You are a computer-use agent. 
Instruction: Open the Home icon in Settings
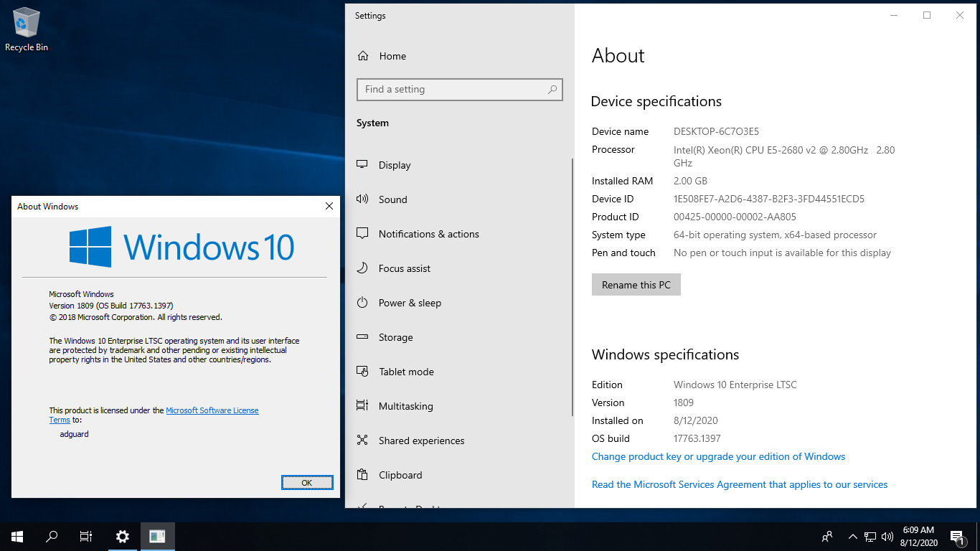363,56
